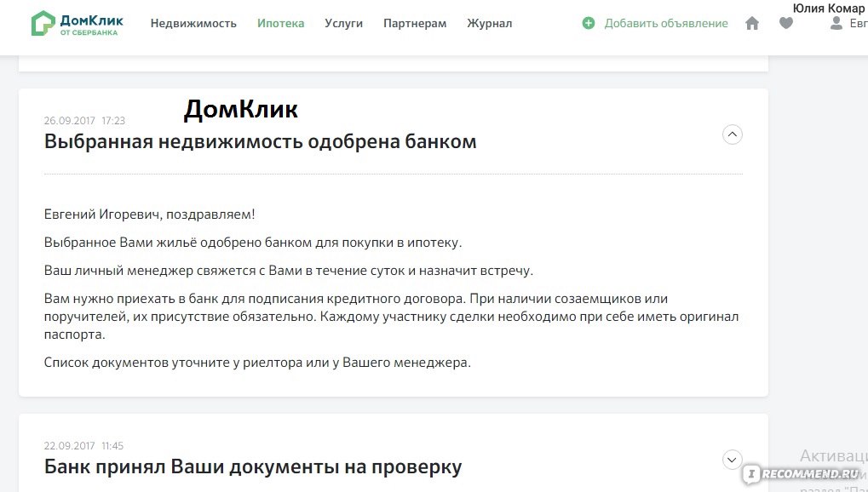The image size is (868, 492).
Task: Click the Добавить объявление link
Action: (x=666, y=23)
